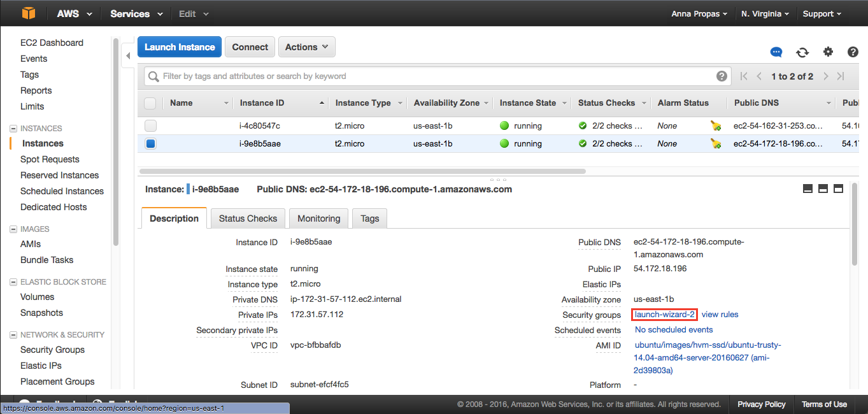This screenshot has width=868, height=414.
Task: Click the AWS orange cube logo
Action: click(x=29, y=13)
